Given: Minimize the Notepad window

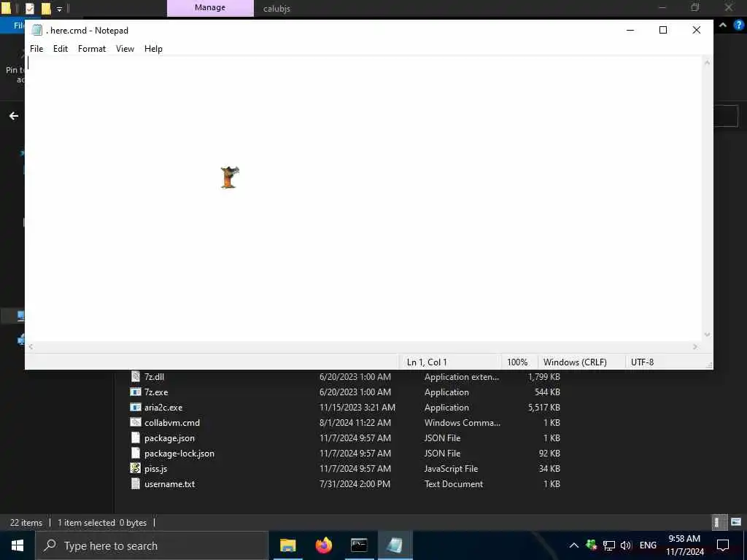Looking at the screenshot, I should tap(630, 30).
